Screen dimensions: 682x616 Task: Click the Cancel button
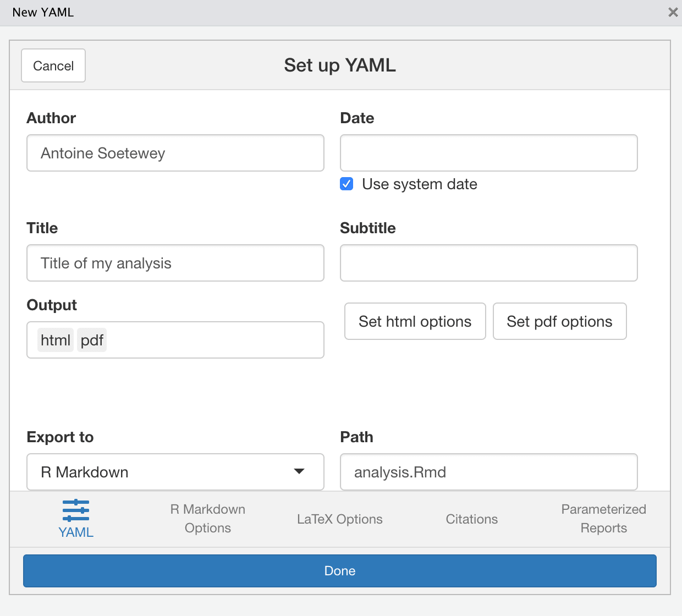click(53, 65)
